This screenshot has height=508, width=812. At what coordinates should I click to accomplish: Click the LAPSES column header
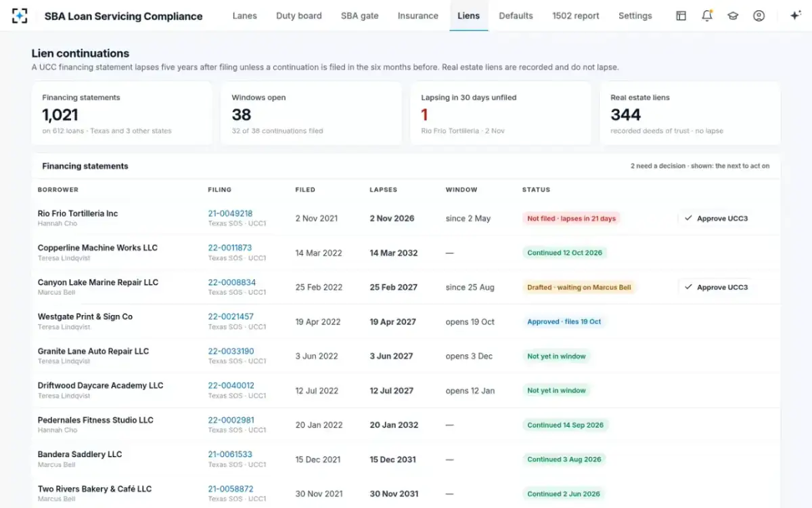click(384, 190)
